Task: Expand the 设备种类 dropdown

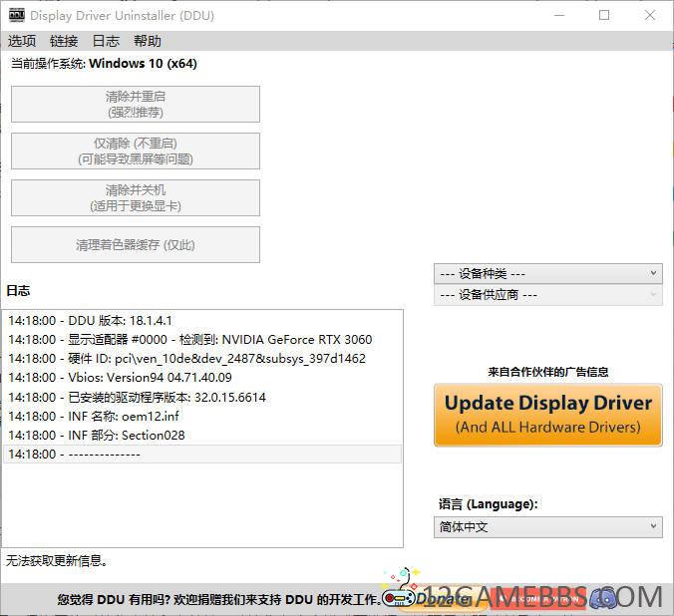Action: (547, 273)
